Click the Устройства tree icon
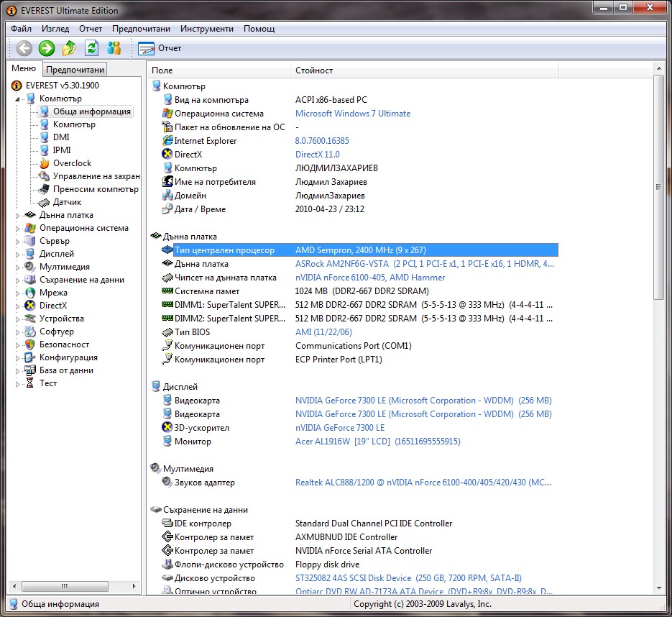672x617 pixels. click(30, 319)
